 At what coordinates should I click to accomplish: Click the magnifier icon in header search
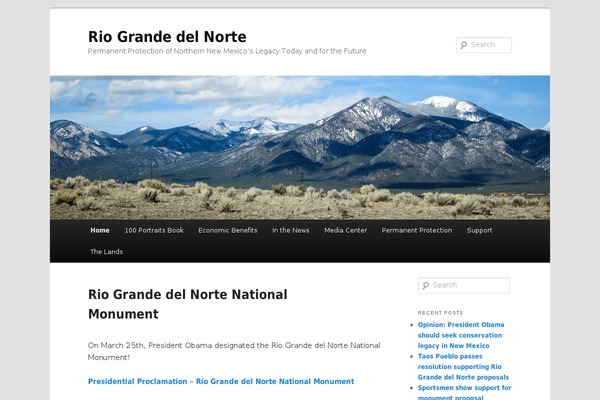[464, 45]
